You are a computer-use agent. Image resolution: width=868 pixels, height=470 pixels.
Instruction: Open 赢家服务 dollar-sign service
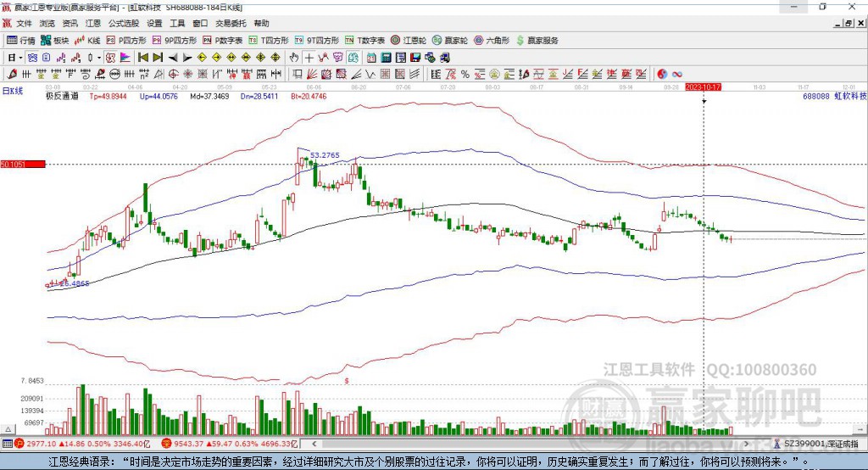coord(537,41)
